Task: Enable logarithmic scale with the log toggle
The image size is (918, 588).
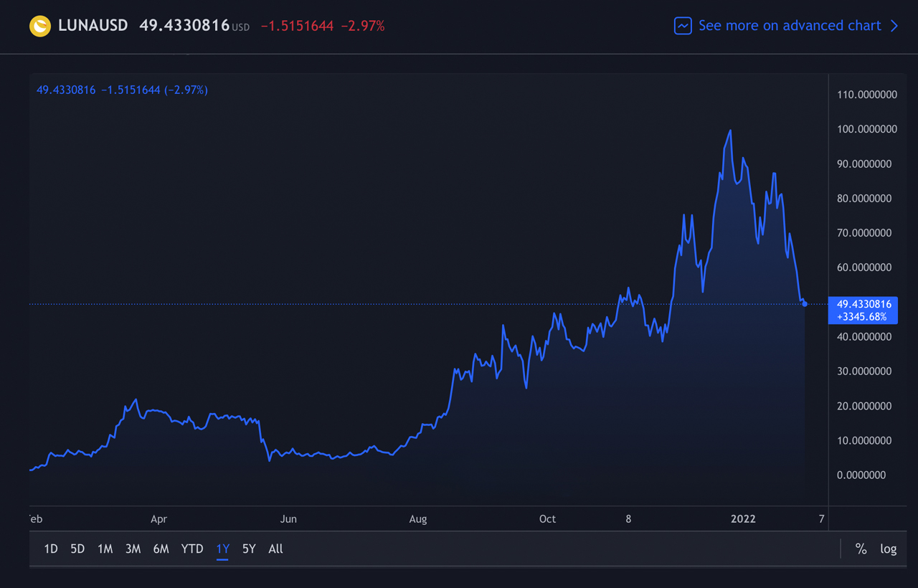Action: pyautogui.click(x=889, y=549)
